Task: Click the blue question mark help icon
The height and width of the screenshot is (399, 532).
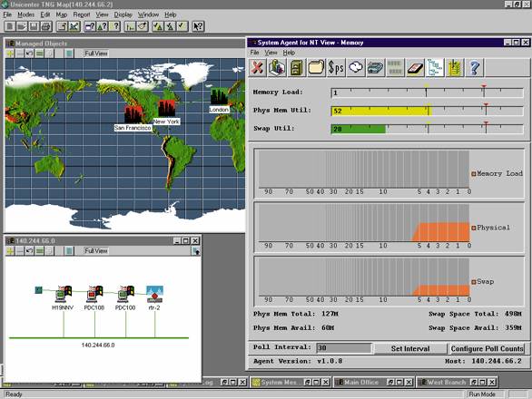Action: (475, 67)
